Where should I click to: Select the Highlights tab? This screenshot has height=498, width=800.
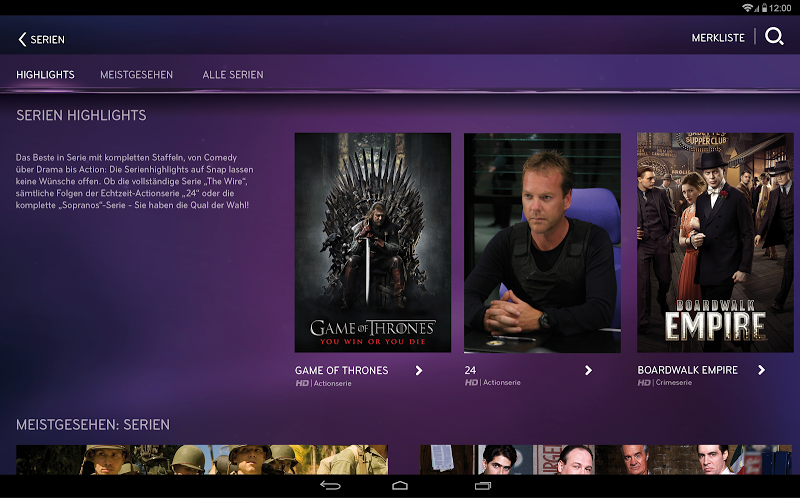pyautogui.click(x=45, y=74)
